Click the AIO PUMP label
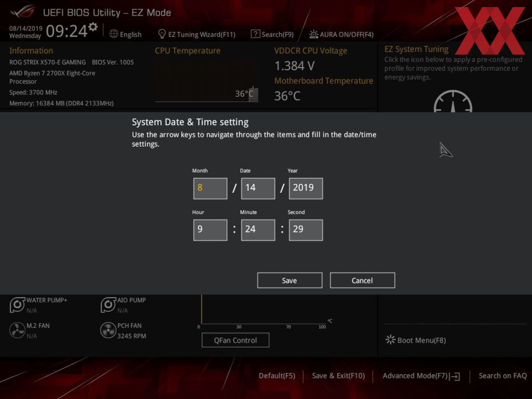Image resolution: width=532 pixels, height=399 pixels. (132, 300)
